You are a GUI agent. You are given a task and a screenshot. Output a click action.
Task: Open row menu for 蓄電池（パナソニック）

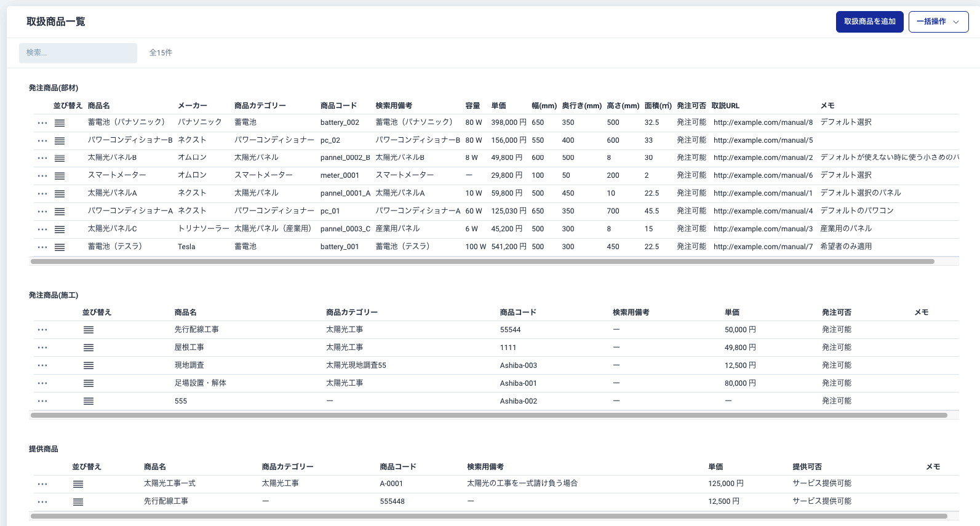pyautogui.click(x=42, y=123)
